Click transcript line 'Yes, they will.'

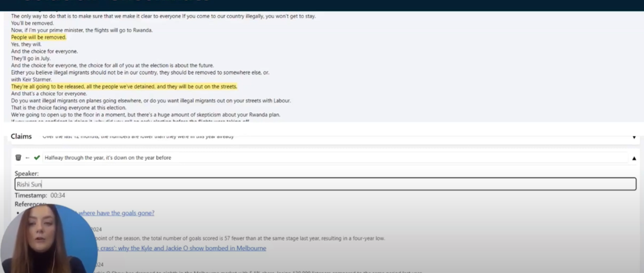pos(26,44)
